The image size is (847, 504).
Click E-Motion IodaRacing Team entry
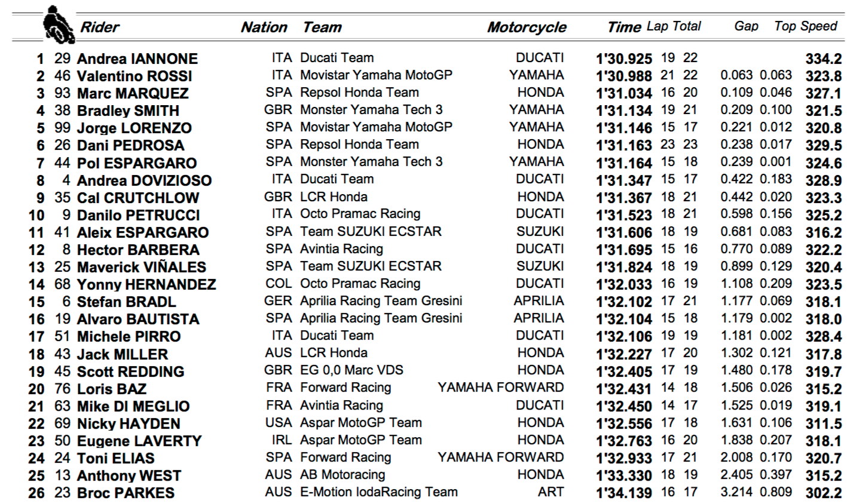click(x=378, y=492)
